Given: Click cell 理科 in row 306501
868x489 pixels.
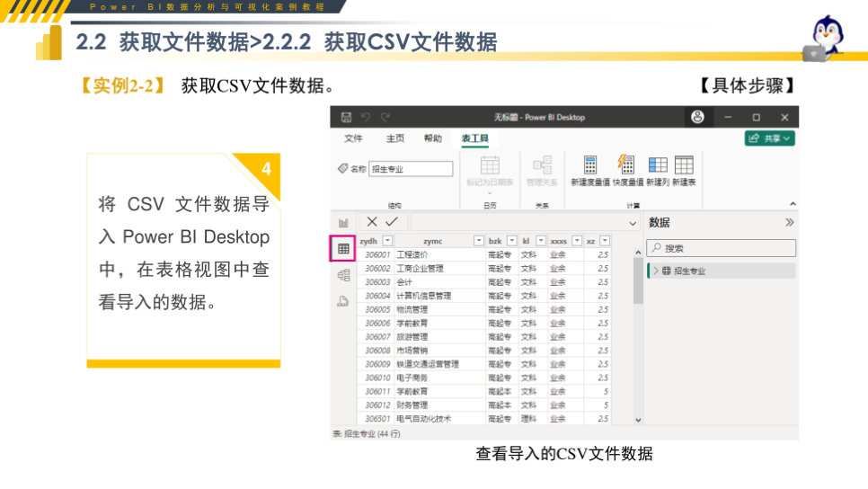Looking at the screenshot, I should [x=528, y=419].
